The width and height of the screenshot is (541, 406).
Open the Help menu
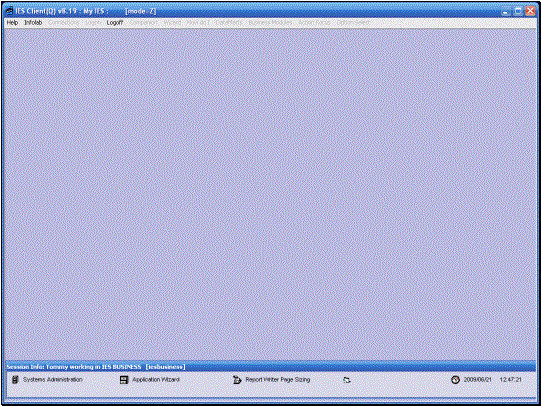[12, 22]
